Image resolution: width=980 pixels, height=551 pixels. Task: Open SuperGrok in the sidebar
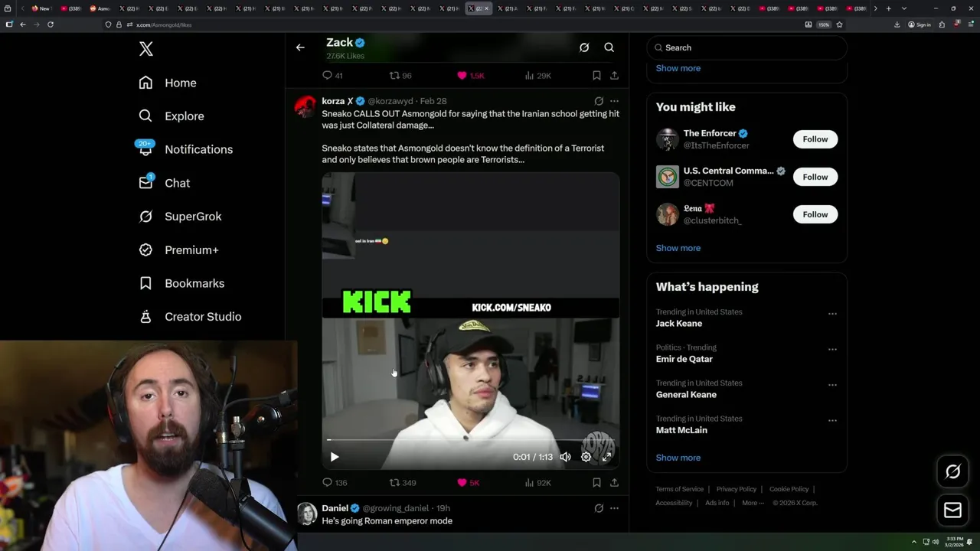180,217
